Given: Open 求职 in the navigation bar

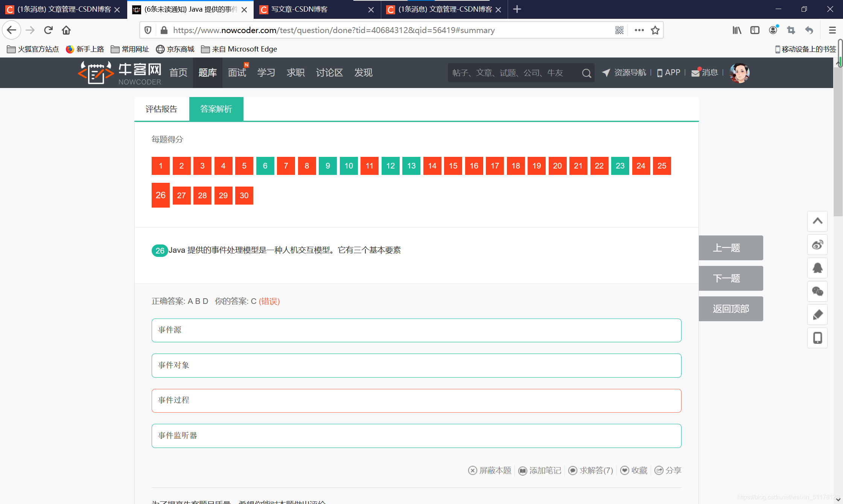Looking at the screenshot, I should (x=296, y=73).
